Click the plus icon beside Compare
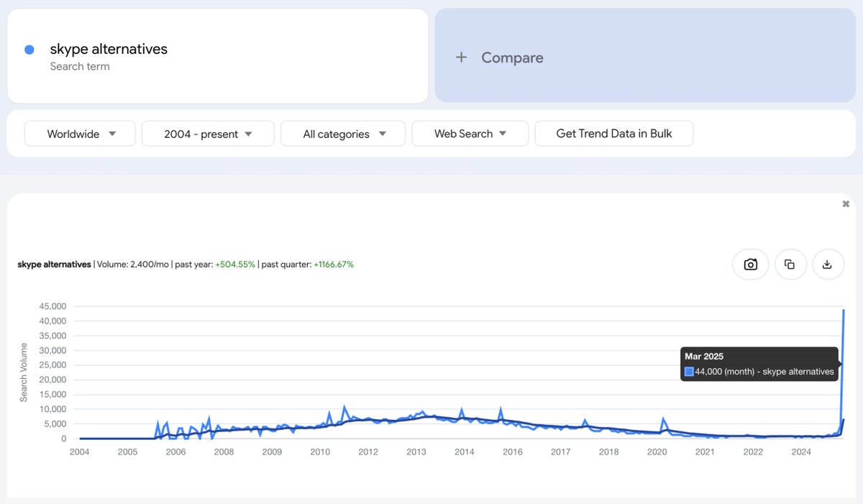The width and height of the screenshot is (863, 504). pyautogui.click(x=461, y=58)
